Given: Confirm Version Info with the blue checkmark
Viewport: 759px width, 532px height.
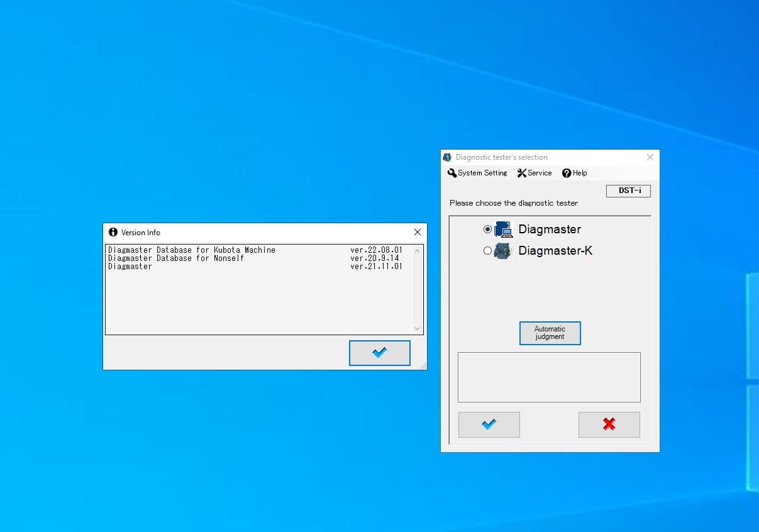Looking at the screenshot, I should (380, 353).
